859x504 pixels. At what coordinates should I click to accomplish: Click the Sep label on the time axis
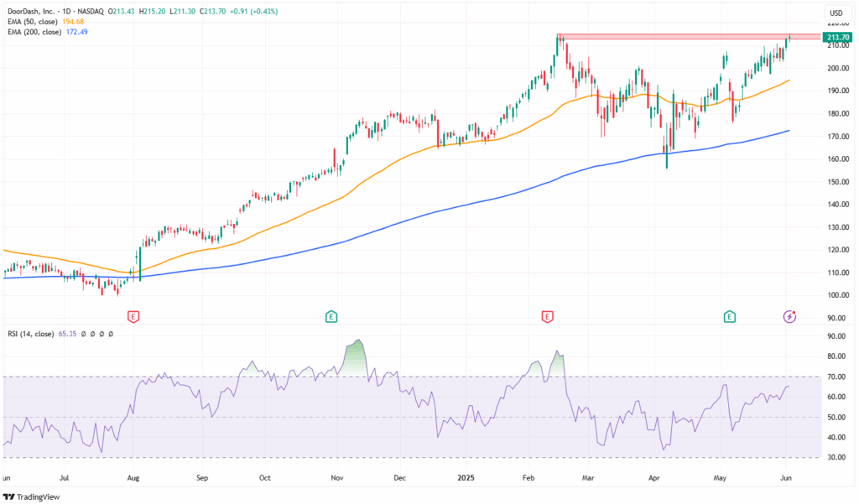coord(202,478)
